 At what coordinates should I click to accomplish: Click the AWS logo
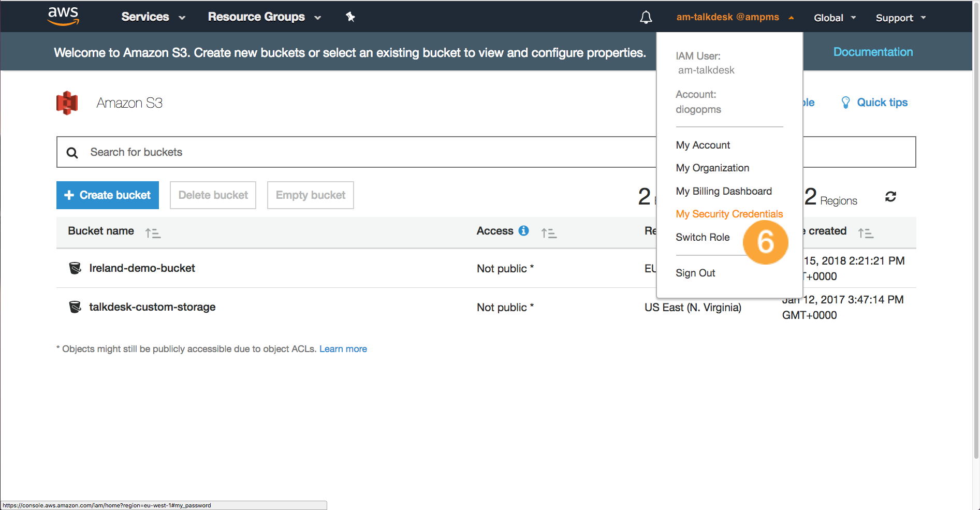pos(63,17)
